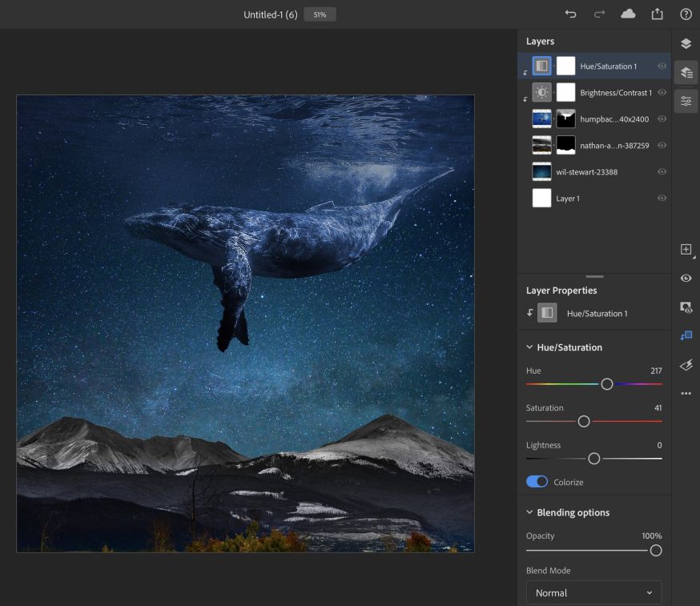Select the humpback layer mask thumbnail
Image resolution: width=700 pixels, height=606 pixels.
565,118
